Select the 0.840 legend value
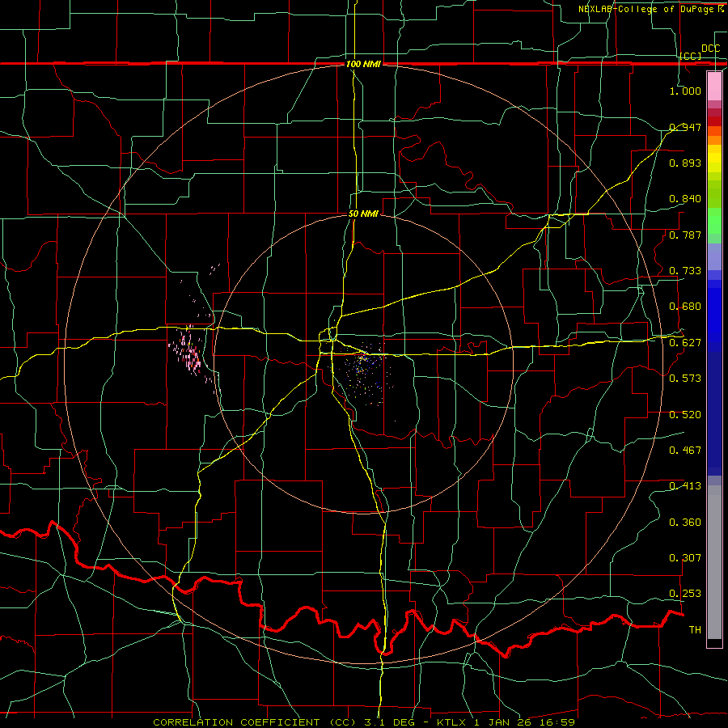Screen dimensions: 728x728 point(685,199)
